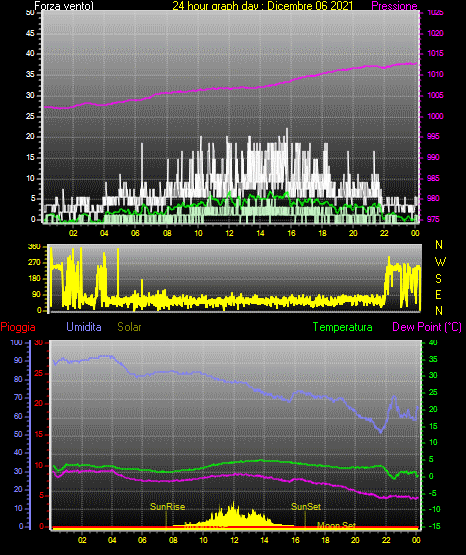Select the green 'Temperatura' legend label
The width and height of the screenshot is (466, 555).
coord(343,327)
